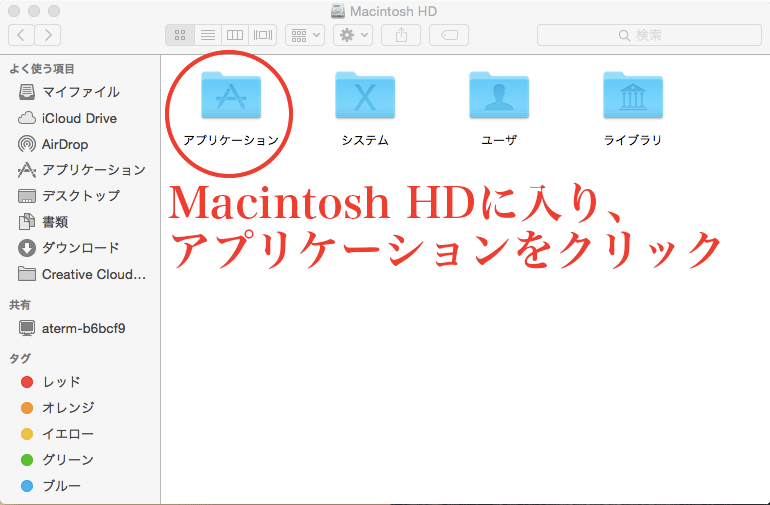770x505 pixels.
Task: Select ダウンロード in the sidebar
Action: pos(80,248)
